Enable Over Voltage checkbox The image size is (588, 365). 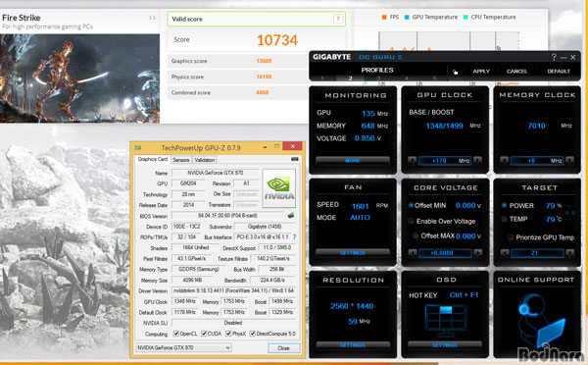click(412, 221)
